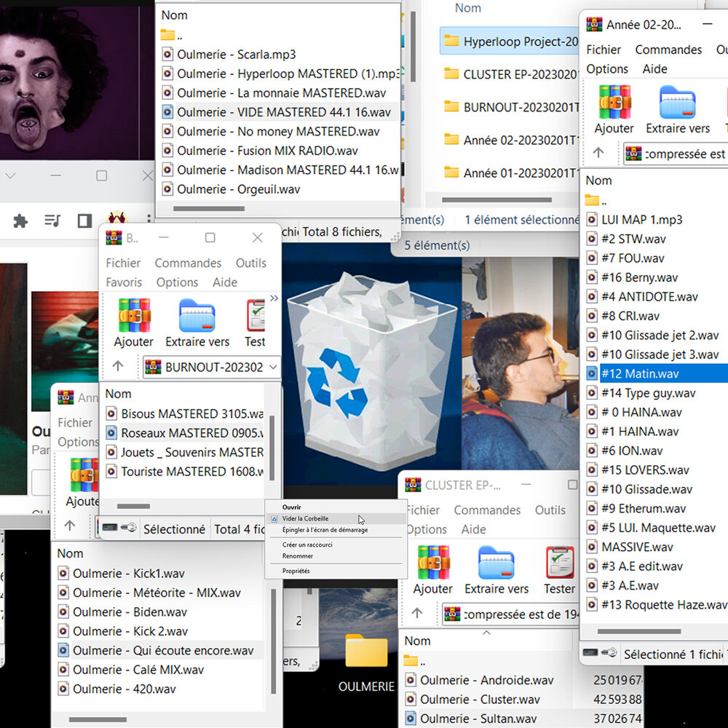Choose Vider la Corbeille from context menu

pos(305,518)
